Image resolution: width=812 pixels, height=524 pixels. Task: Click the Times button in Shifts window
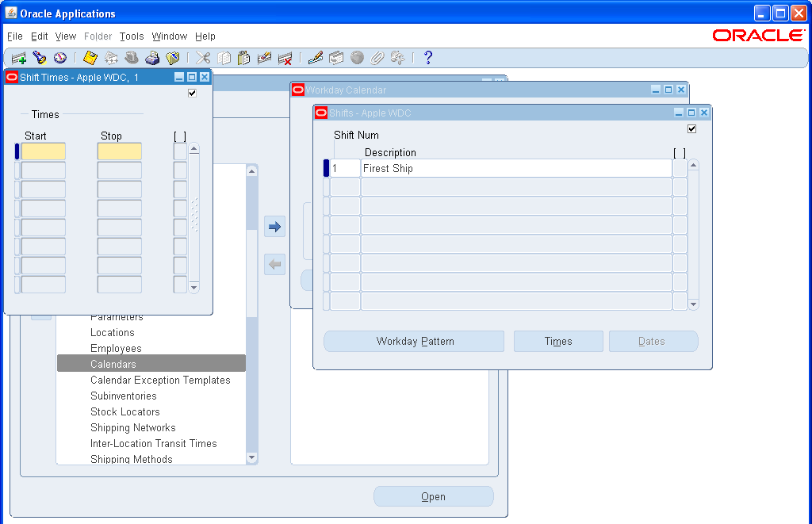click(558, 341)
